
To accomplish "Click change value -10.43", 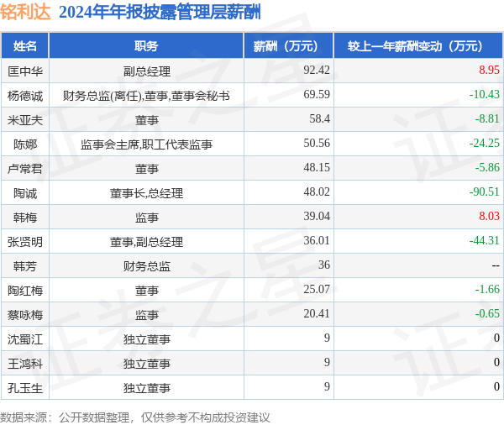I will click(485, 94).
